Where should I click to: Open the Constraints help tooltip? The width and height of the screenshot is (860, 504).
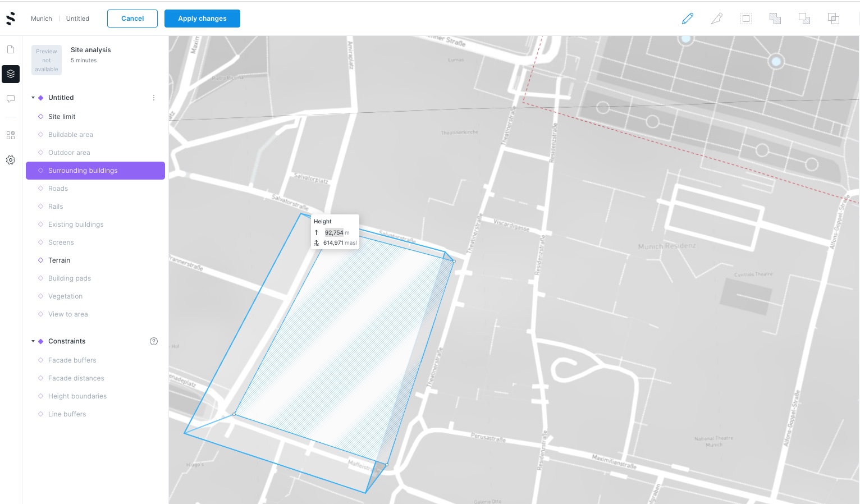(x=154, y=341)
